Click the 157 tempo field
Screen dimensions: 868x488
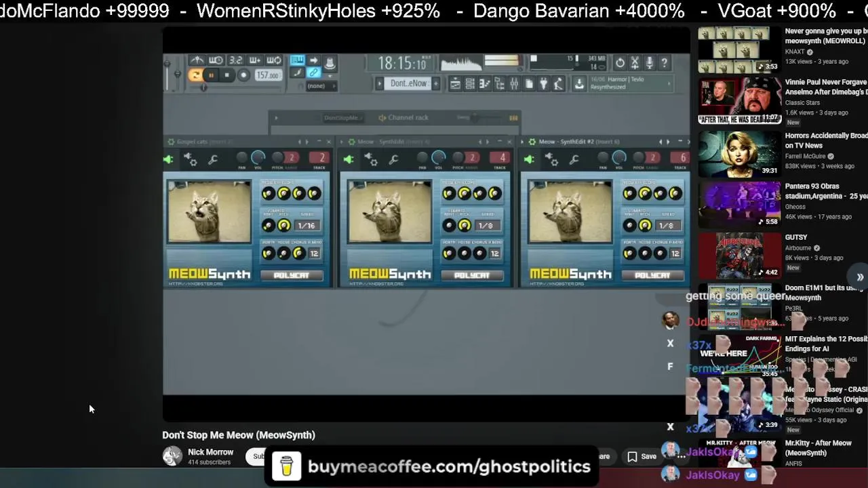pos(268,75)
